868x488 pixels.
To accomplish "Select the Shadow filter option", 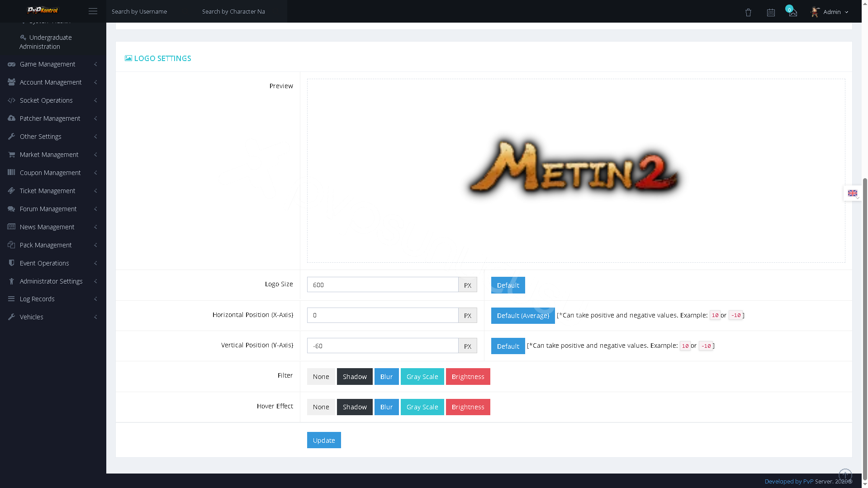I will (355, 377).
